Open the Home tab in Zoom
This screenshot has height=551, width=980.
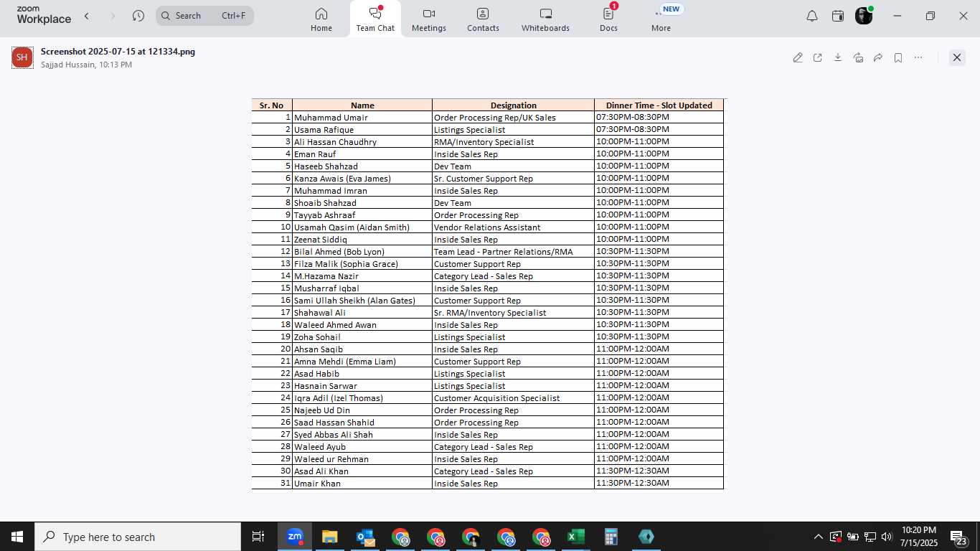point(321,19)
